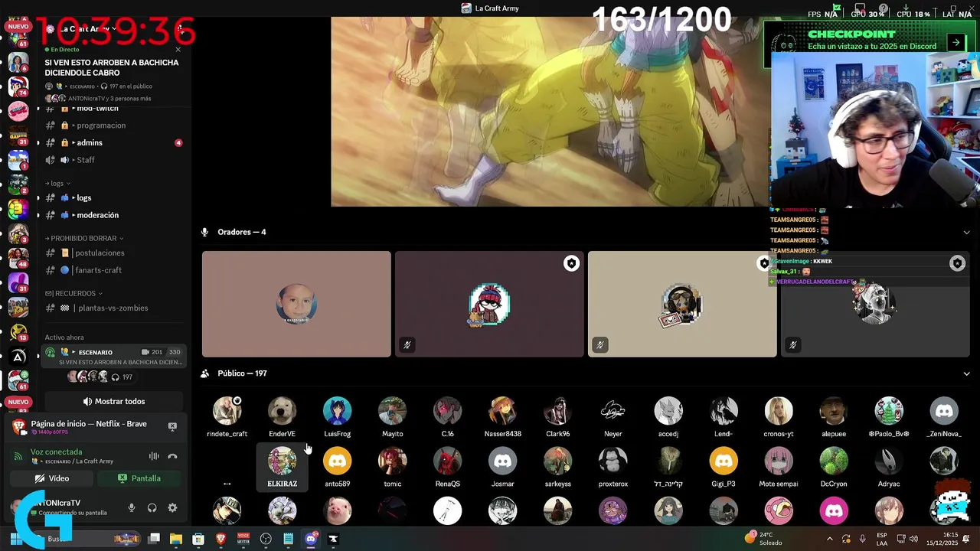Show hidden system tray icons chevron

pos(830,539)
